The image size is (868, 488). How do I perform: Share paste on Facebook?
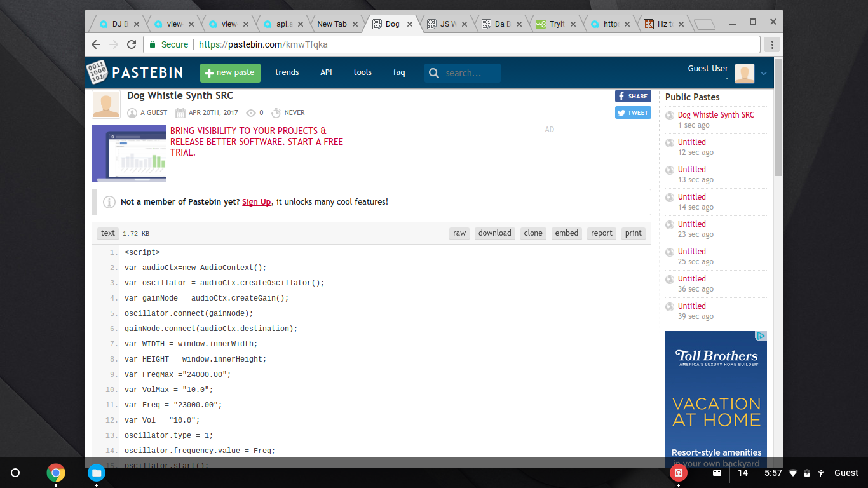633,96
